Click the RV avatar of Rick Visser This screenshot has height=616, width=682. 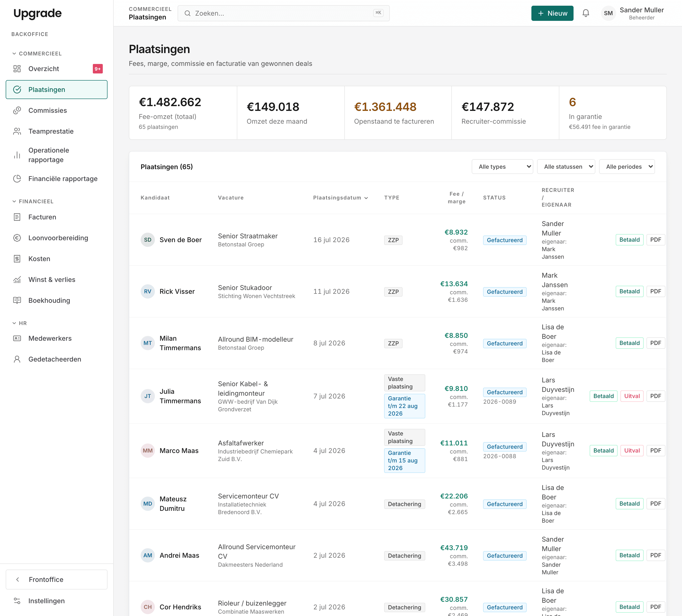[148, 291]
